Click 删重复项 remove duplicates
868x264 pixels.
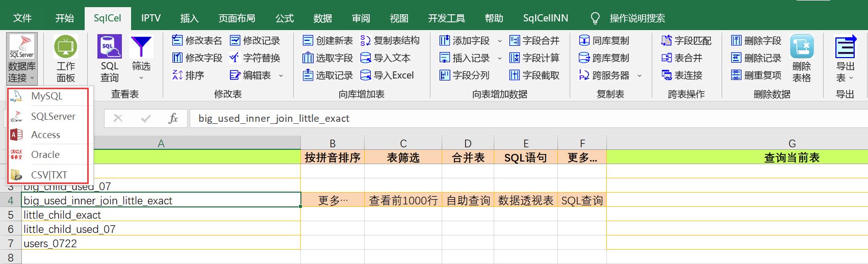(x=756, y=75)
